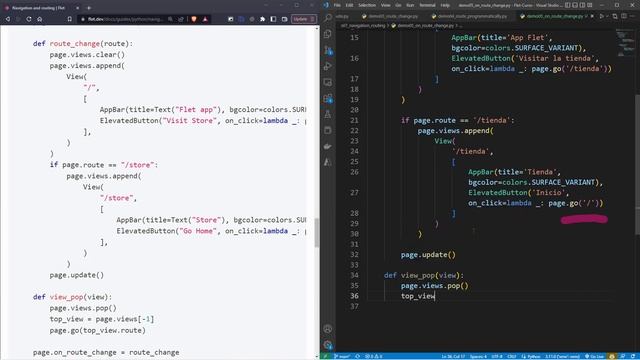Screen dimensions: 640x360
Task: Open the File menu in VS Code
Action: click(x=337, y=5)
